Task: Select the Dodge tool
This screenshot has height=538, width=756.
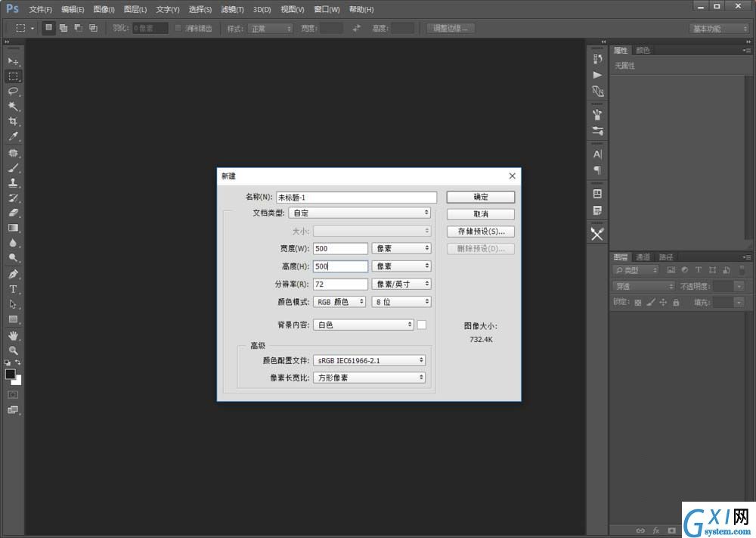Action: tap(13, 258)
